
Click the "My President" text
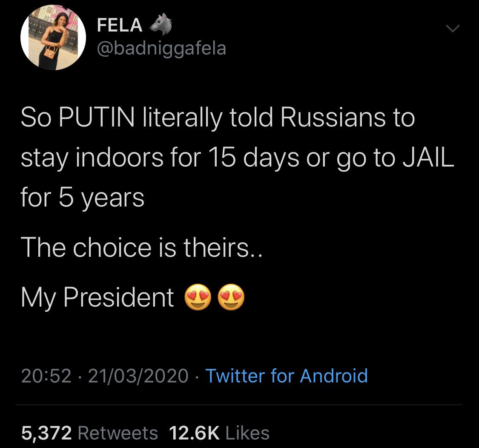98,297
